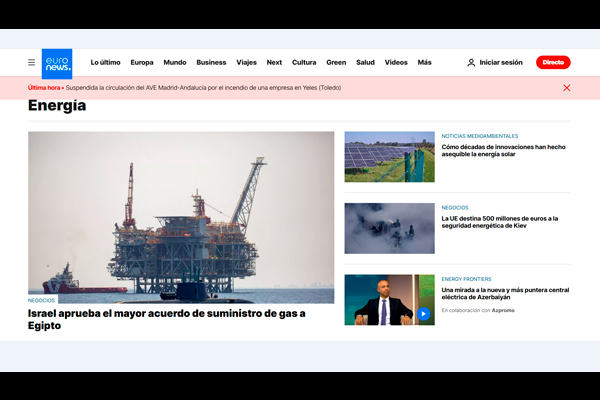Screen dimensions: 600x400
Task: Click Iniciar sesión to log in
Action: [501, 62]
